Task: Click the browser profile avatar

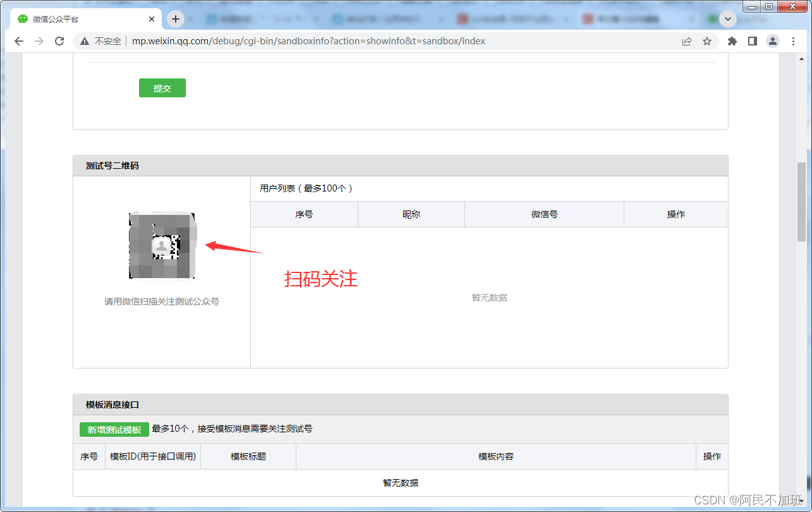Action: pos(772,40)
